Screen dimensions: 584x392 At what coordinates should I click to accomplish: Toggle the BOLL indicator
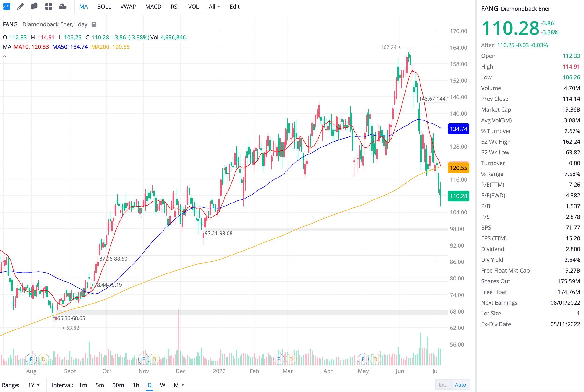tap(104, 7)
